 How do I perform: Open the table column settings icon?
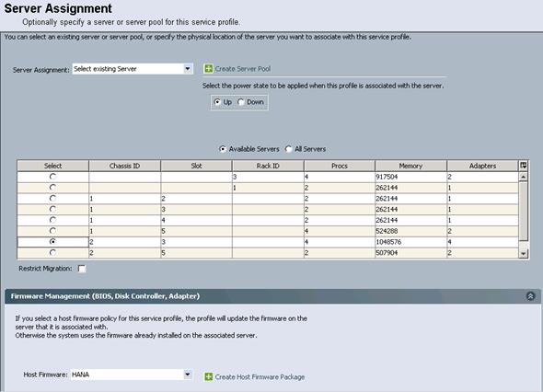click(524, 166)
